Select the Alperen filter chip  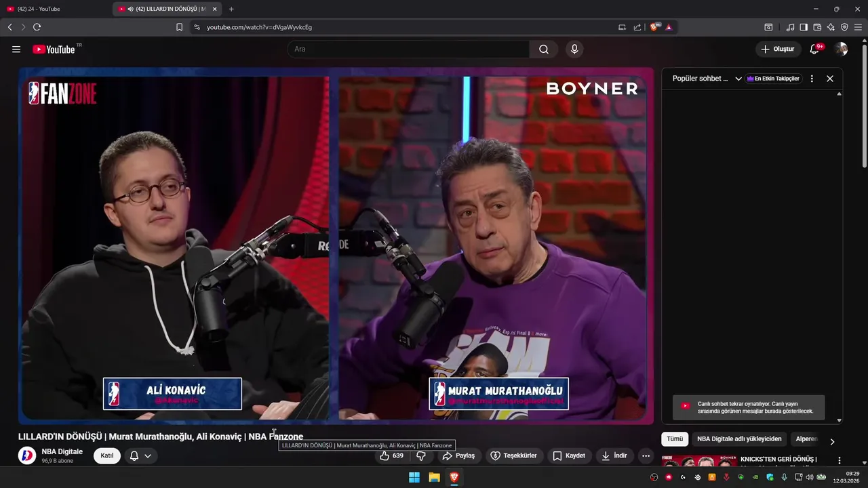[x=806, y=439]
